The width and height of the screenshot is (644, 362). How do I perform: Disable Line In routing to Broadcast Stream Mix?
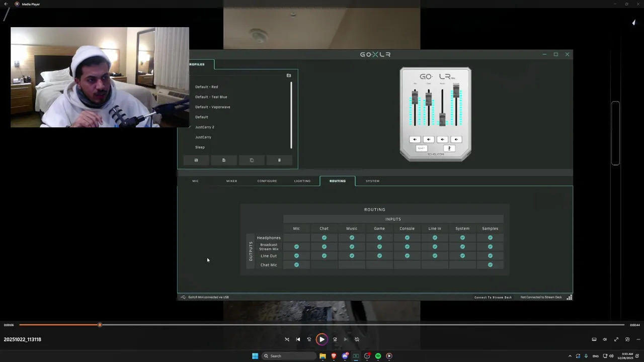coord(435,247)
